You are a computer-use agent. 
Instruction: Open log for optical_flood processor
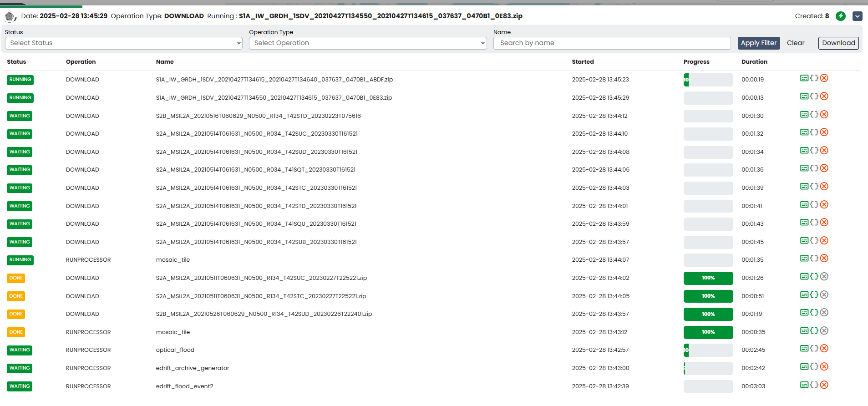(x=804, y=349)
